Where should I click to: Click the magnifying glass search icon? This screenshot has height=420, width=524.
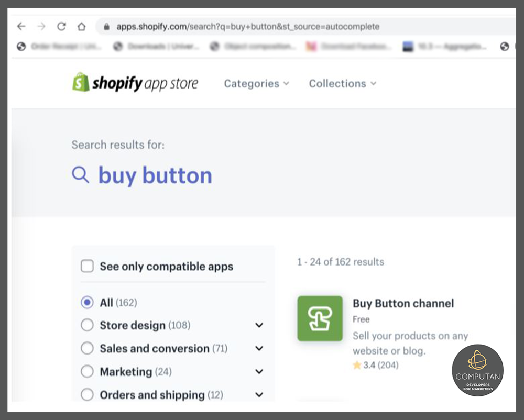81,174
